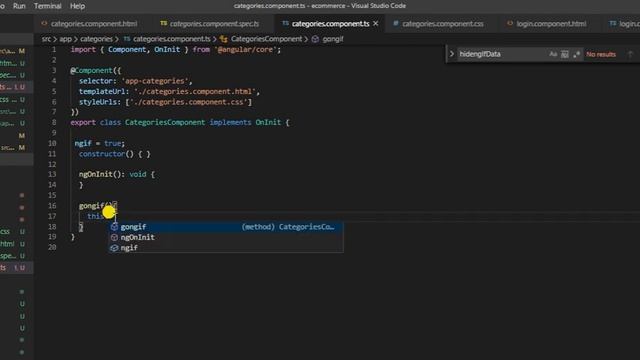The height and width of the screenshot is (360, 640).
Task: Click the templateUrl code line
Action: [x=169, y=91]
